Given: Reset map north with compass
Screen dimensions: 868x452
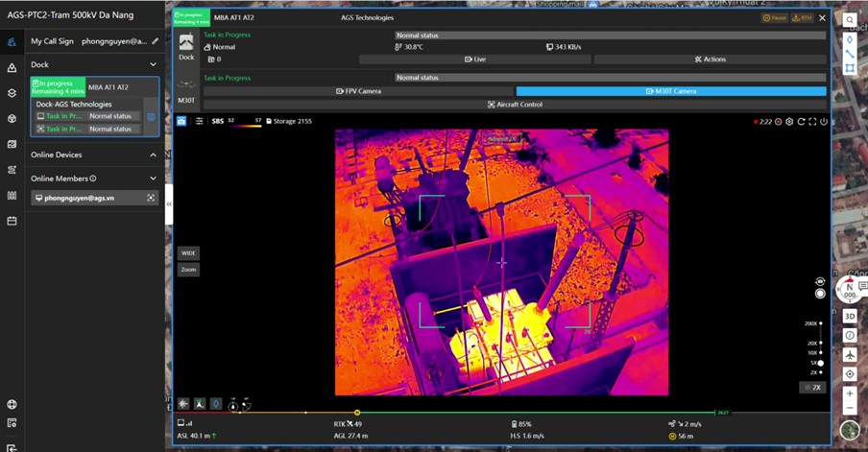Looking at the screenshot, I should point(849,291).
